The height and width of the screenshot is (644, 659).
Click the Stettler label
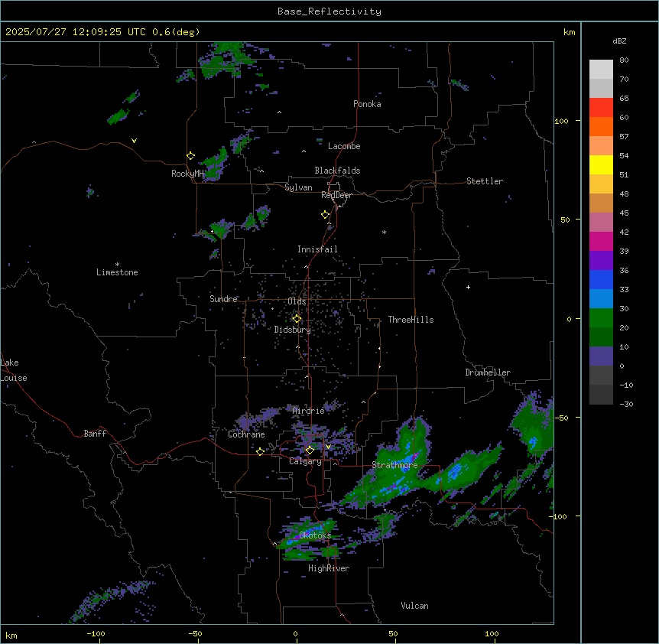[x=485, y=181]
